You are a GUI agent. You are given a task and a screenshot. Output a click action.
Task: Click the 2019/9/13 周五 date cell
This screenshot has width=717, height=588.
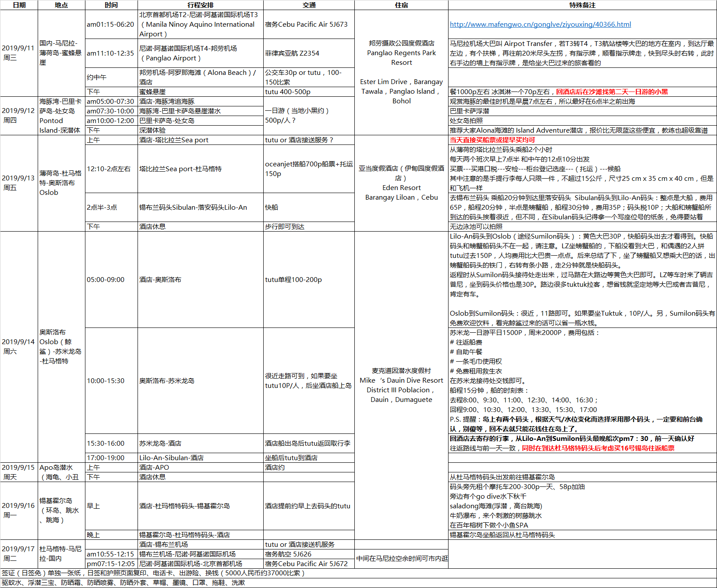19,183
